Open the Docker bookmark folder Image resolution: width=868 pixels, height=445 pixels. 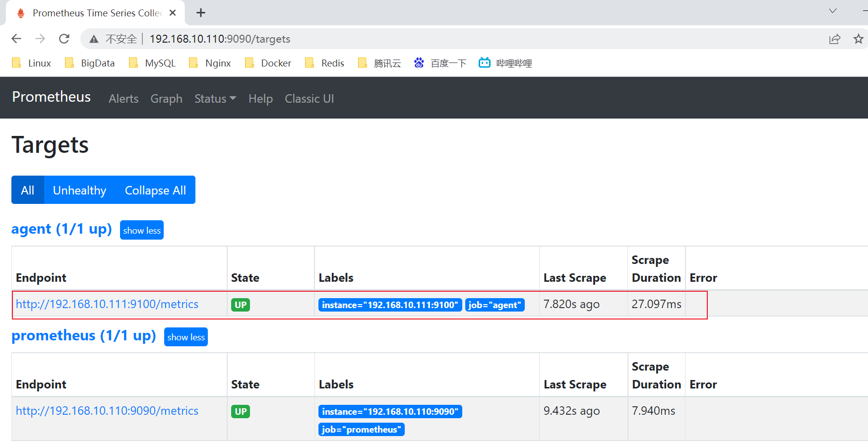coord(268,63)
